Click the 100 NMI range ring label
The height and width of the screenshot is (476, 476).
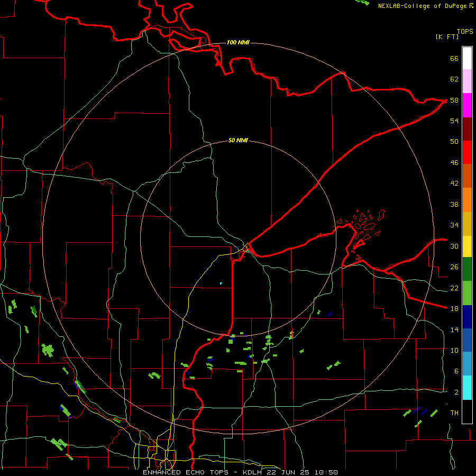pyautogui.click(x=238, y=42)
